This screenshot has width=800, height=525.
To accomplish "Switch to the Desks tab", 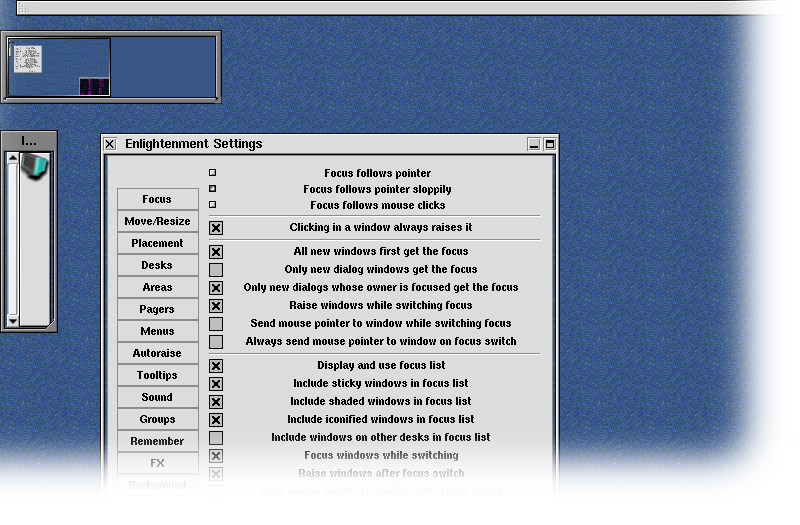I will click(157, 265).
